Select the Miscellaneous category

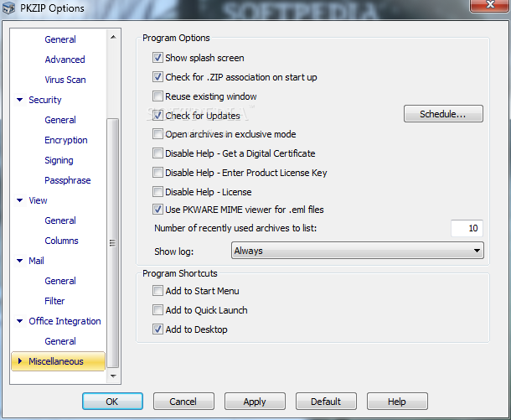click(59, 361)
